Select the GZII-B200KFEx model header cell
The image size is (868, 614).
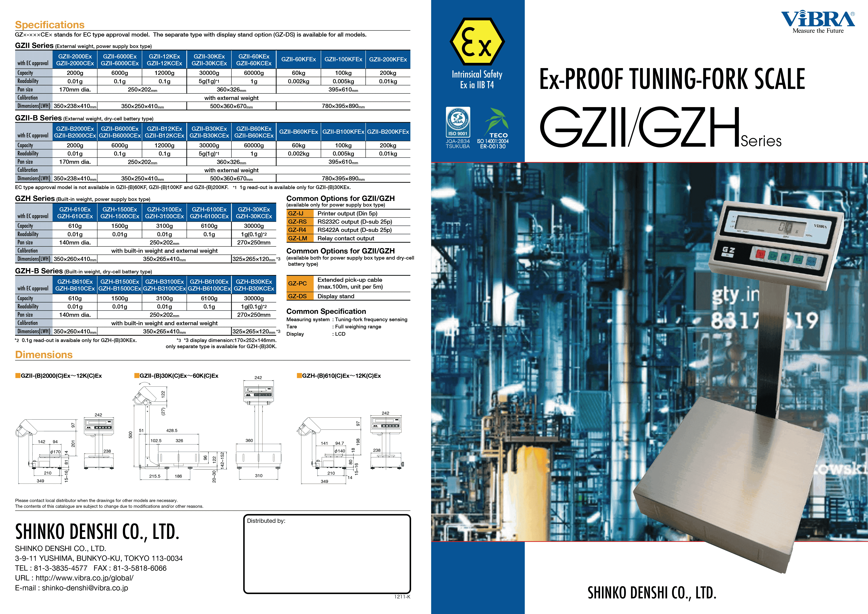(x=388, y=132)
